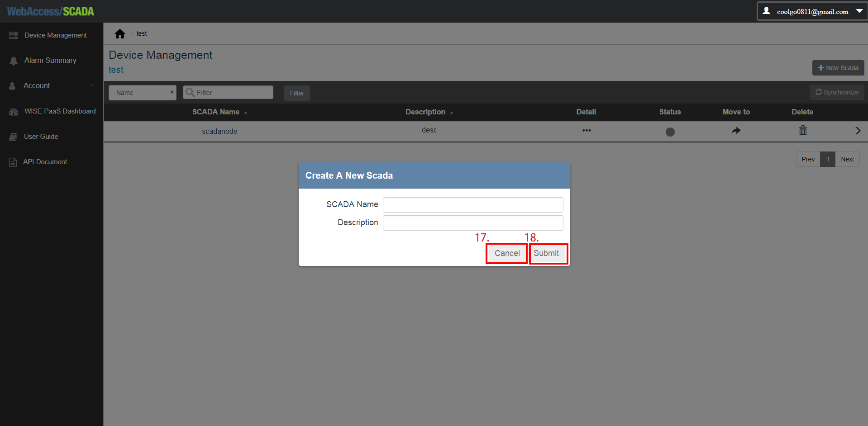Cancel the Create A New Scada dialog

pos(507,253)
